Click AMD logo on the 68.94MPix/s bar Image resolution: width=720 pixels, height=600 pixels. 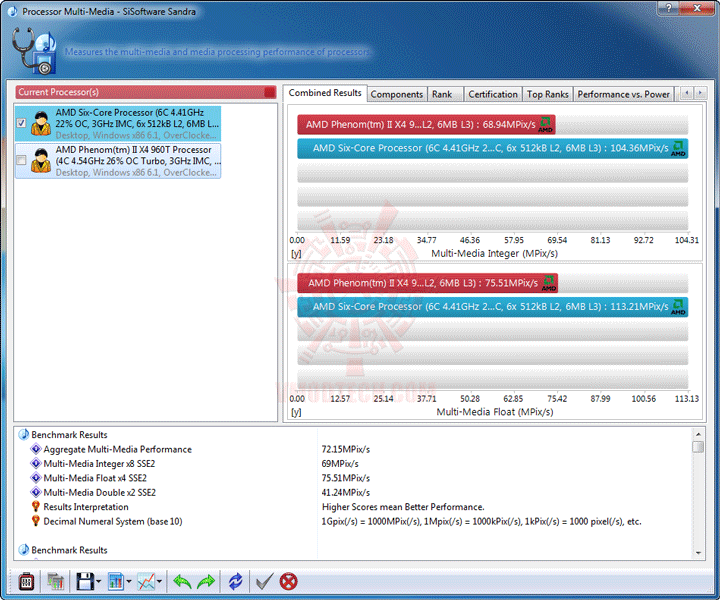tap(546, 124)
